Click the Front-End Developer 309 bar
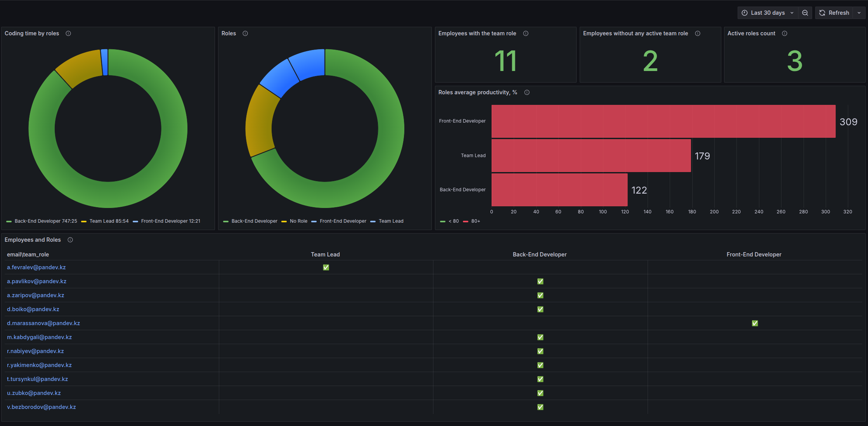This screenshot has width=868, height=426. (x=664, y=121)
